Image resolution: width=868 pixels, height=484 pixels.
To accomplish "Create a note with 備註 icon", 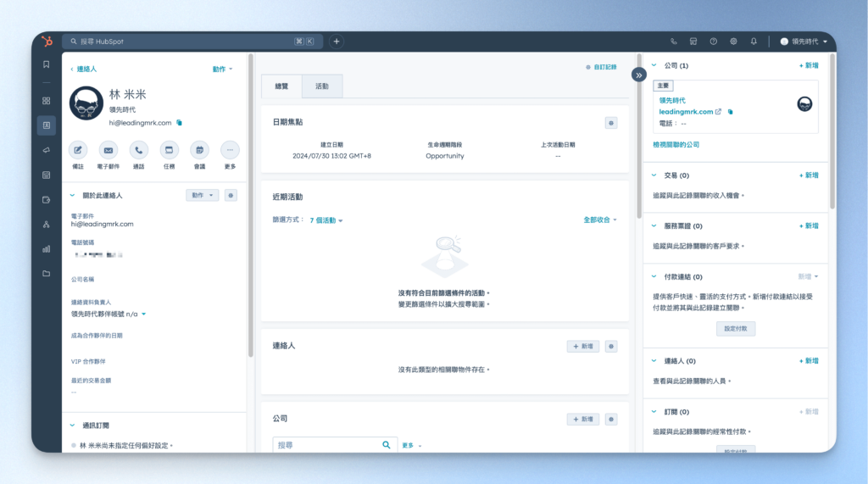I will [x=78, y=150].
